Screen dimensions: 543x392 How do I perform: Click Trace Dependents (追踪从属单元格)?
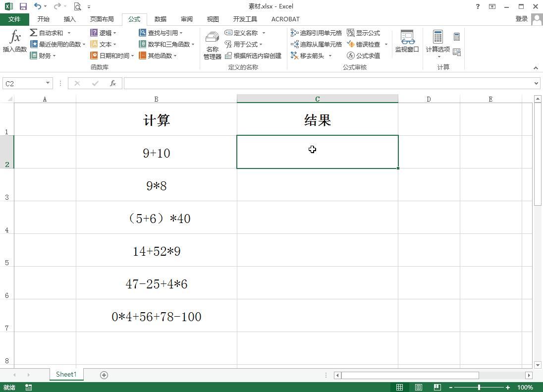pyautogui.click(x=316, y=44)
